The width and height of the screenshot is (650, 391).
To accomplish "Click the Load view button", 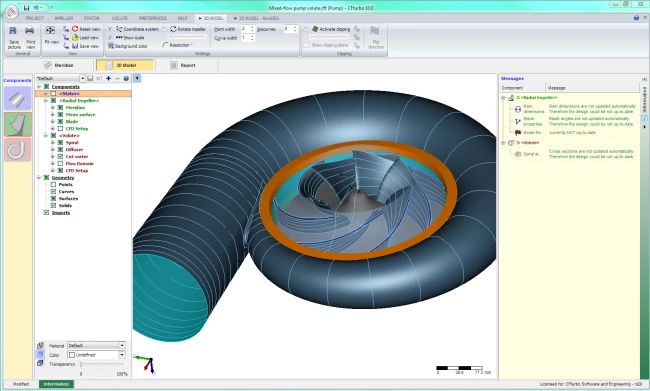I will tap(85, 38).
